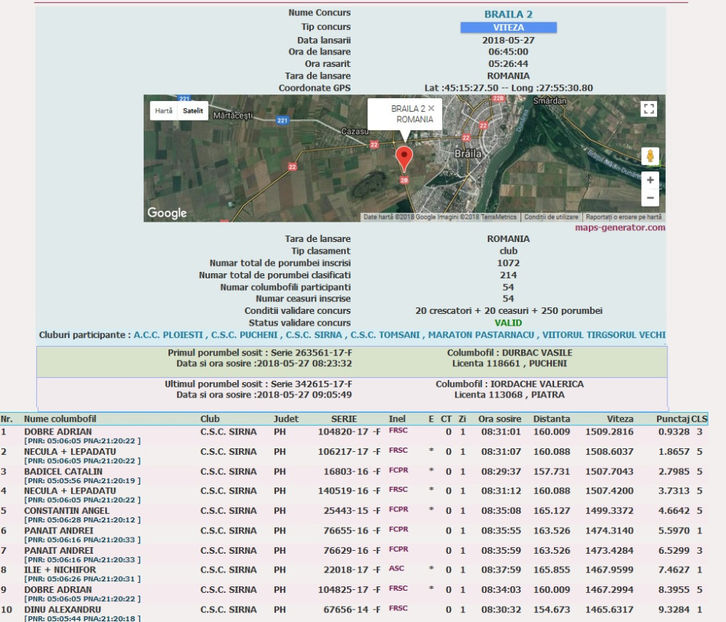Toggle fullscreen map view

[648, 109]
